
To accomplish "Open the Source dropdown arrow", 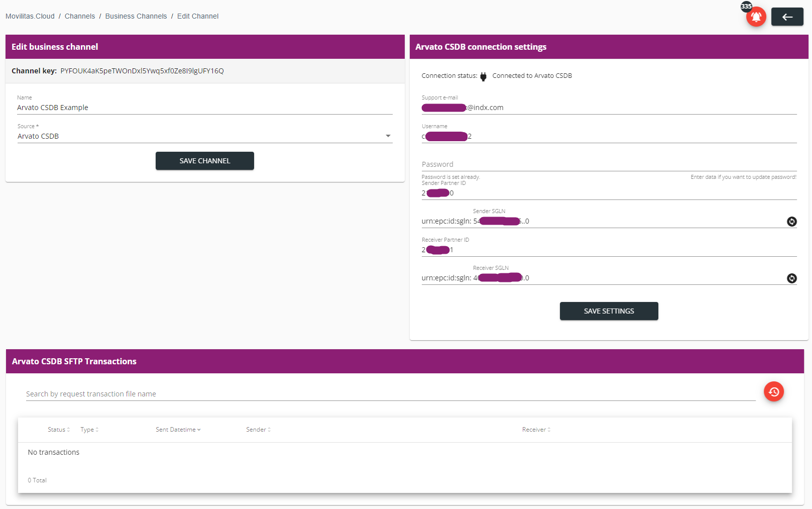I will pos(388,136).
